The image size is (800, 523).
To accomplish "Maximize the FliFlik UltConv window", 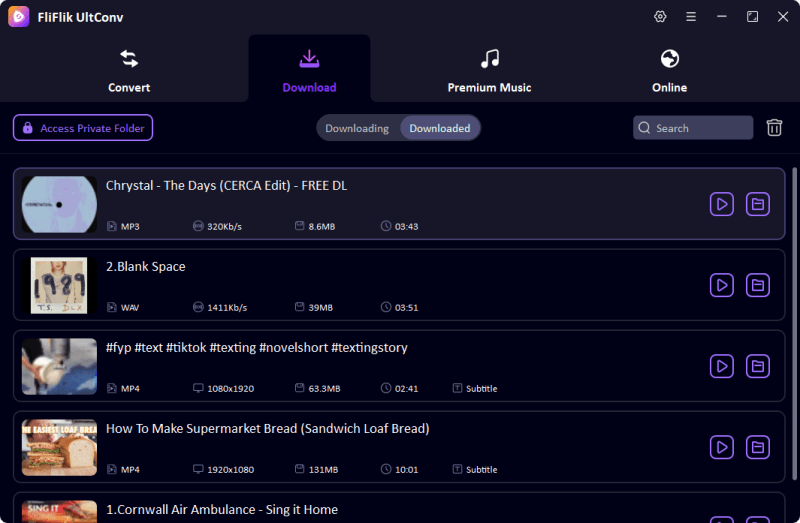I will [x=752, y=17].
